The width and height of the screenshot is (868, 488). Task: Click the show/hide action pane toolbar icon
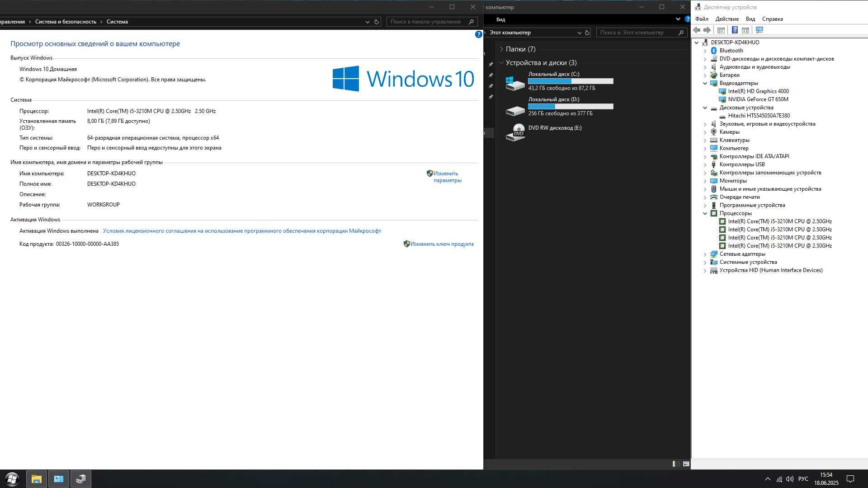tap(745, 30)
